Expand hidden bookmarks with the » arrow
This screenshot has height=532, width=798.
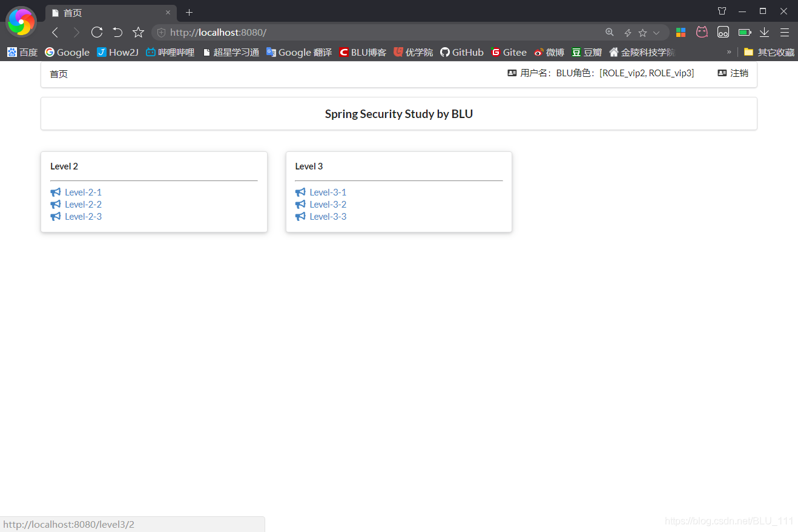pos(730,52)
